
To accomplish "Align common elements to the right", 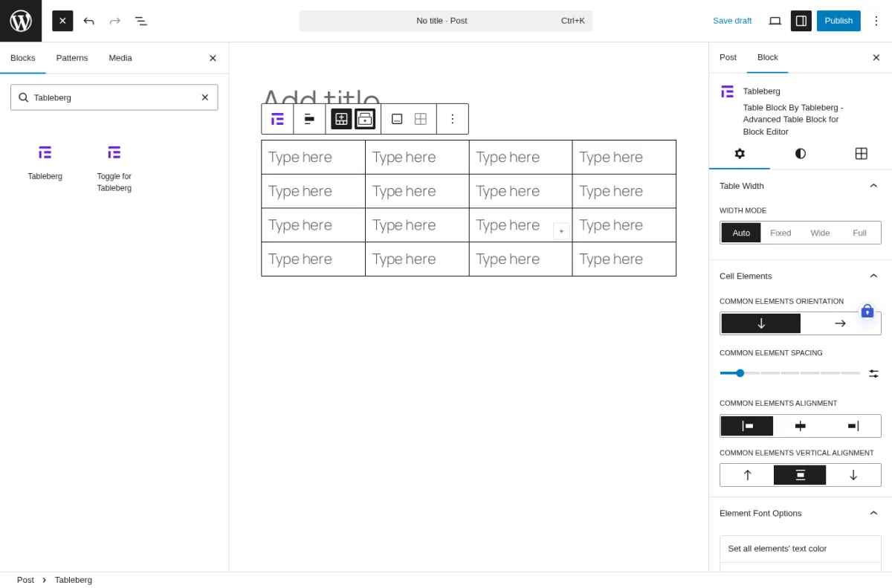I will click(853, 426).
